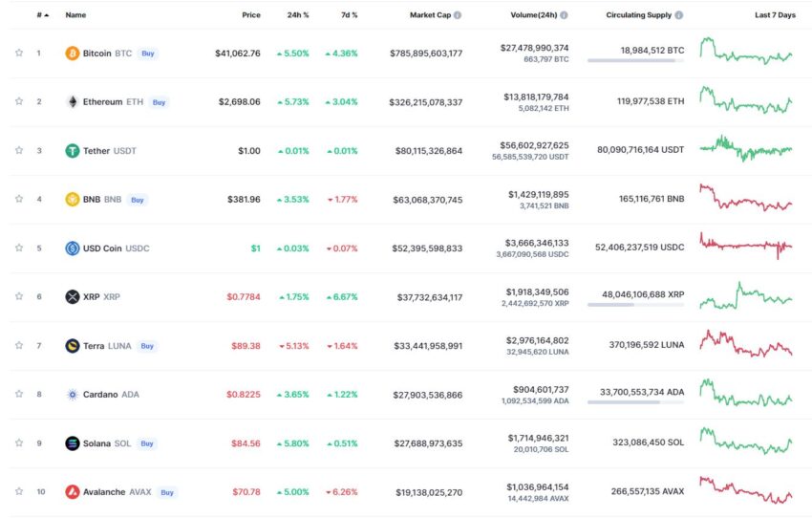Open the Avalanche coin logo

tap(72, 492)
